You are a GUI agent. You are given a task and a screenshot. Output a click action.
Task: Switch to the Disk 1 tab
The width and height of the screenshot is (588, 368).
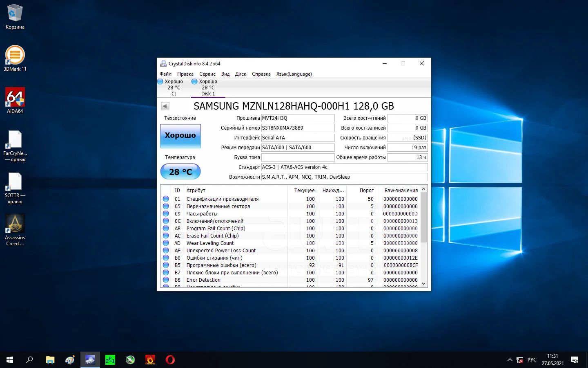click(x=208, y=88)
